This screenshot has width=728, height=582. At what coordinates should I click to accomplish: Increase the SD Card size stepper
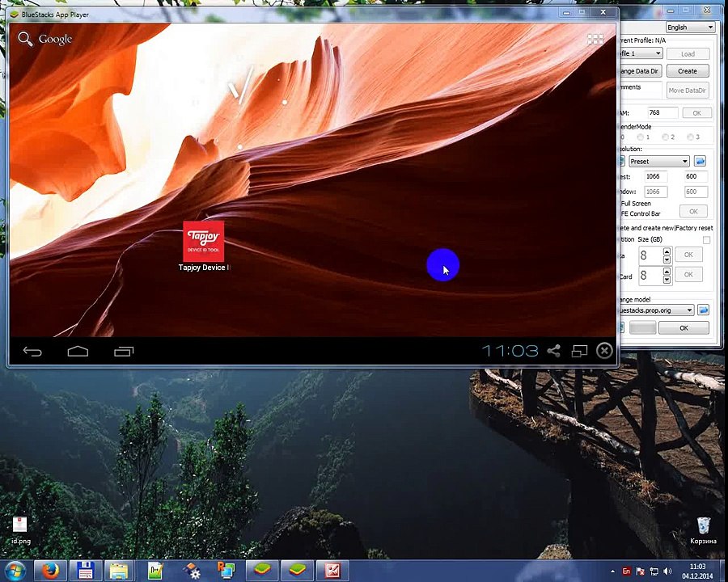pos(667,272)
